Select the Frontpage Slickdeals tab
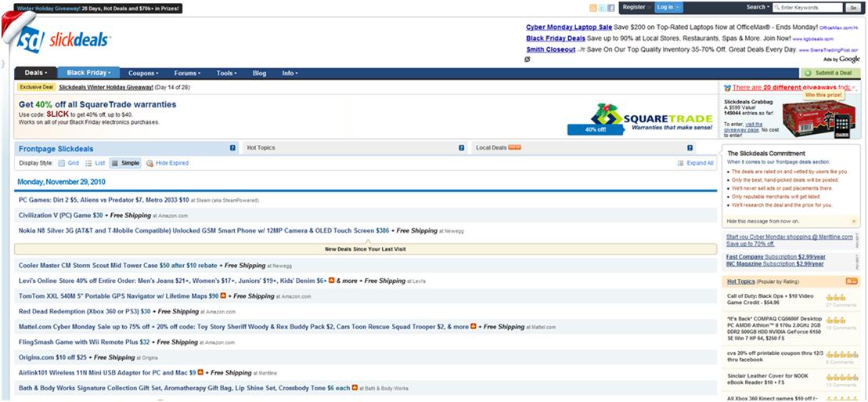Viewport: 868px width, 402px height. 128,149
